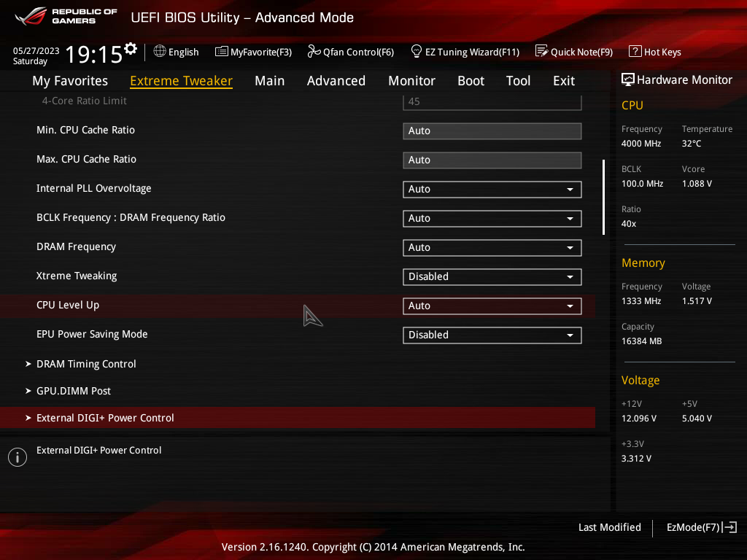
Task: Open the Xtreme Tweaking dropdown
Action: click(492, 276)
